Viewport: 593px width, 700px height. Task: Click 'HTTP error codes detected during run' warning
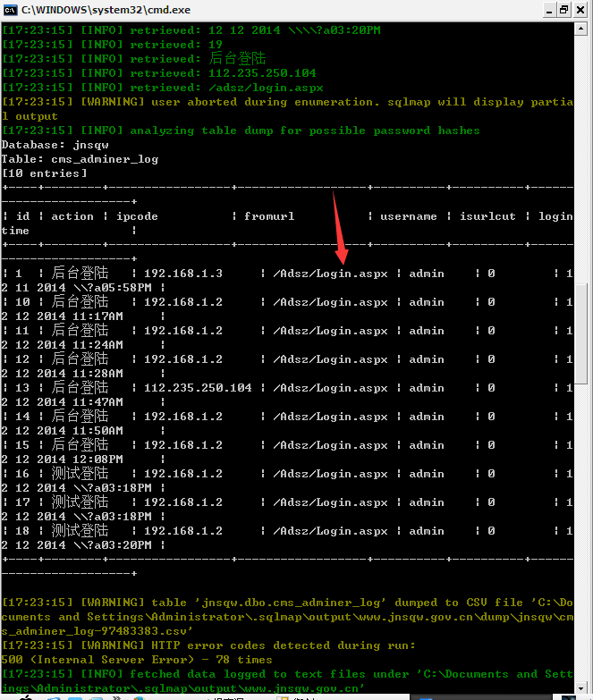(x=208, y=645)
